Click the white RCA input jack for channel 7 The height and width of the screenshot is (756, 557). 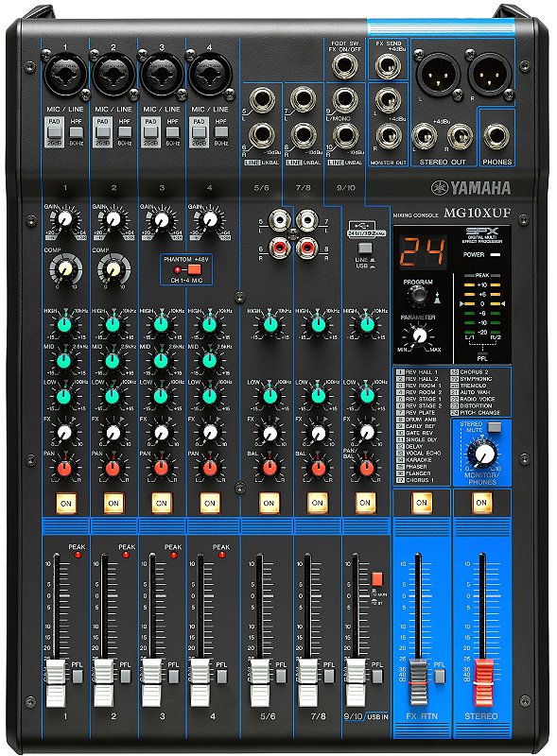(307, 220)
